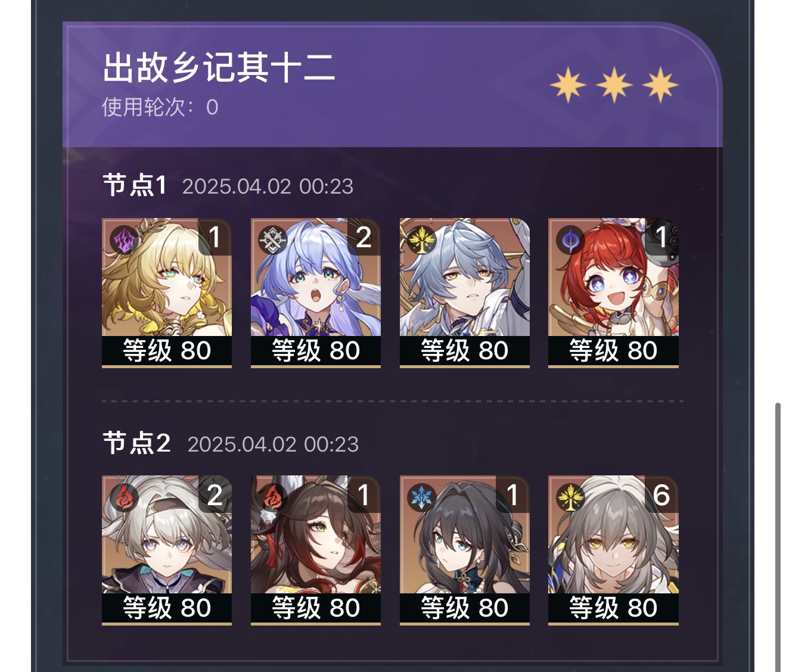Click the Wind element icon on red-haired character

570,241
